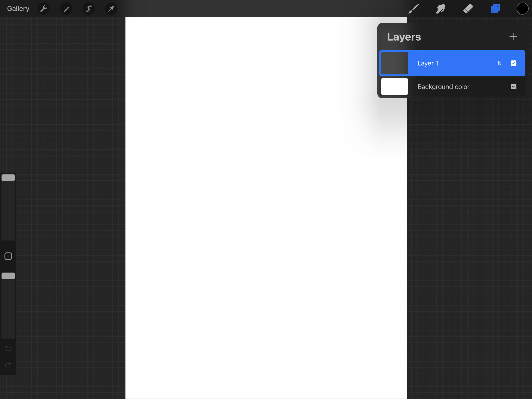Open the active color swatch
This screenshot has width=532, height=399.
coord(522,9)
